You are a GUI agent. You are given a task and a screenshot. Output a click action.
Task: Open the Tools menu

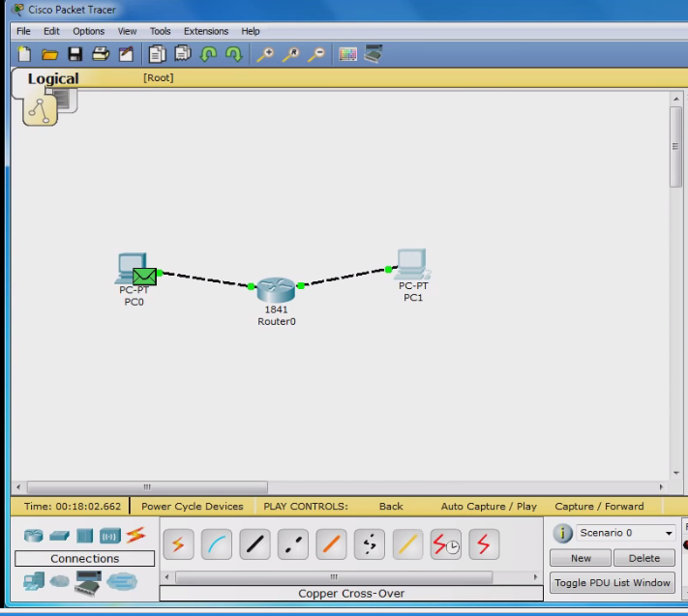[x=161, y=31]
